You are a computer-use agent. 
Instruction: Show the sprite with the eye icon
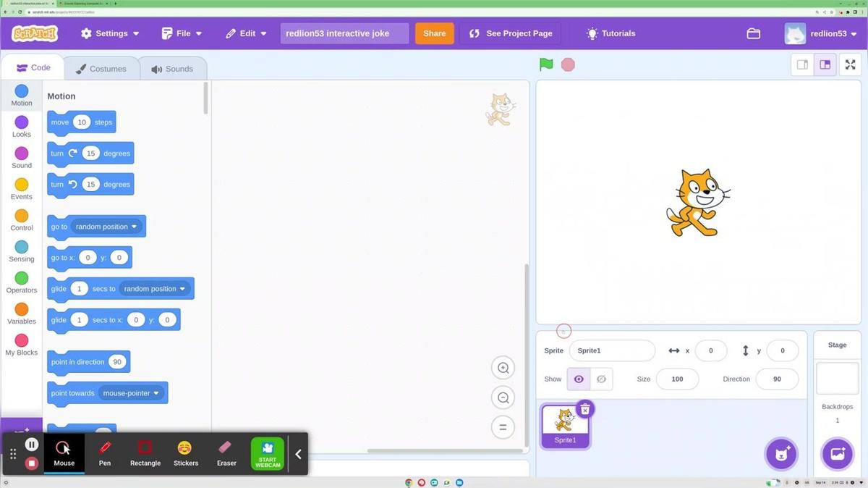point(579,379)
